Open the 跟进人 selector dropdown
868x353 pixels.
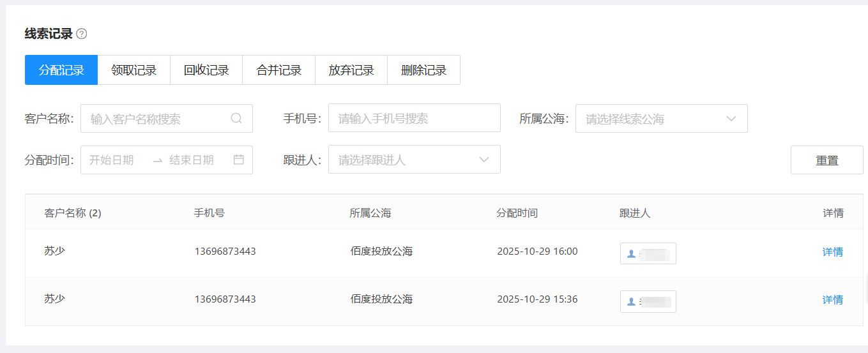pos(414,160)
